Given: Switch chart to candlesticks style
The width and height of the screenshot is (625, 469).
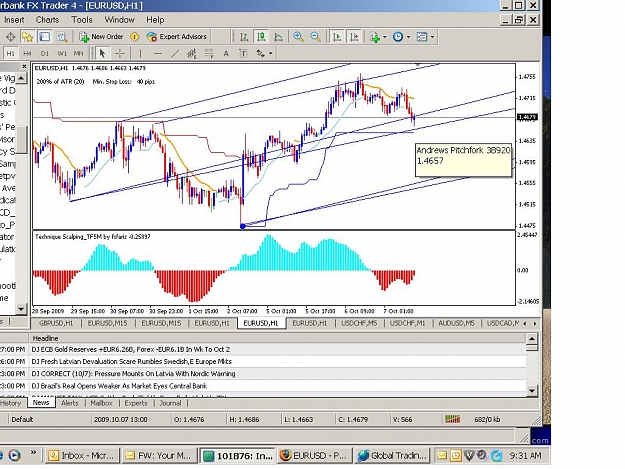Looking at the screenshot, I should 261,37.
